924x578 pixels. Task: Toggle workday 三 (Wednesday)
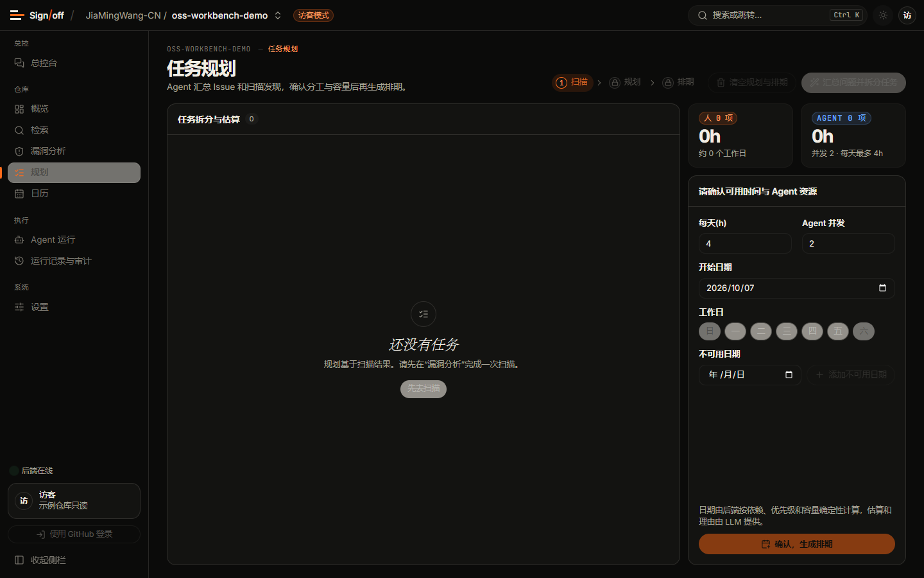(x=787, y=331)
